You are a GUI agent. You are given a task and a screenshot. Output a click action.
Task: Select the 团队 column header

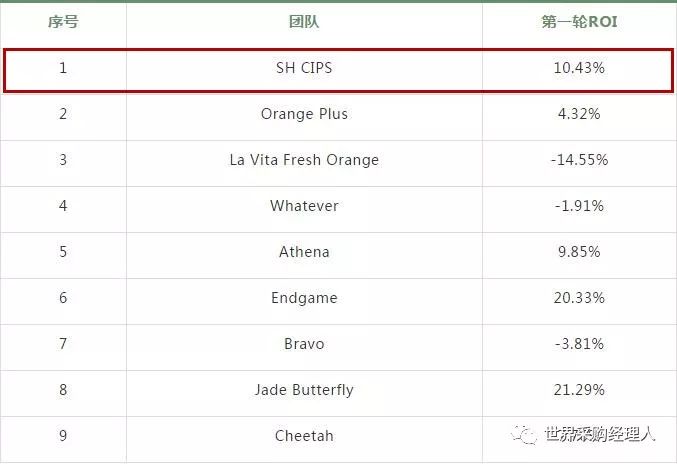click(304, 22)
